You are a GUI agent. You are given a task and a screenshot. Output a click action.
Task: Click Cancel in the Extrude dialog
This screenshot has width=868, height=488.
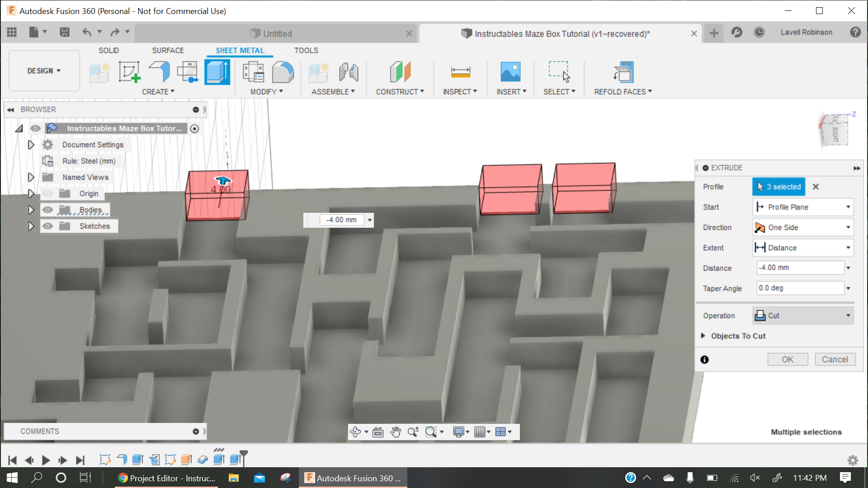[835, 359]
